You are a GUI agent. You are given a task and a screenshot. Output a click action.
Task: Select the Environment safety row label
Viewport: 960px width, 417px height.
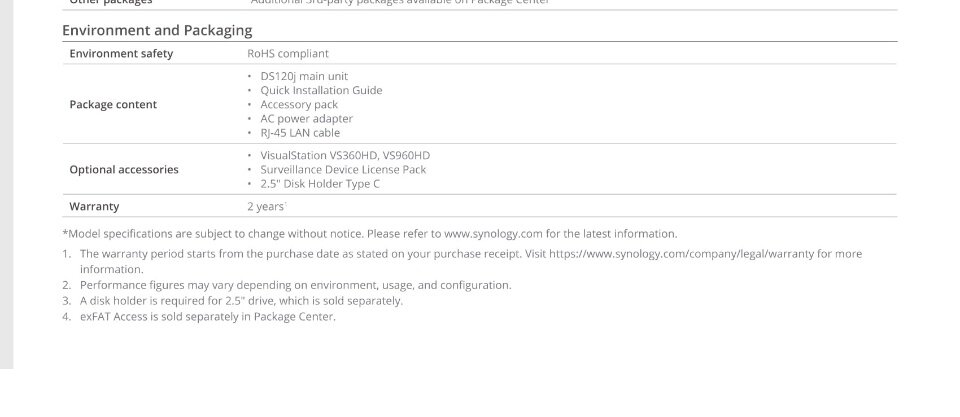pos(121,53)
